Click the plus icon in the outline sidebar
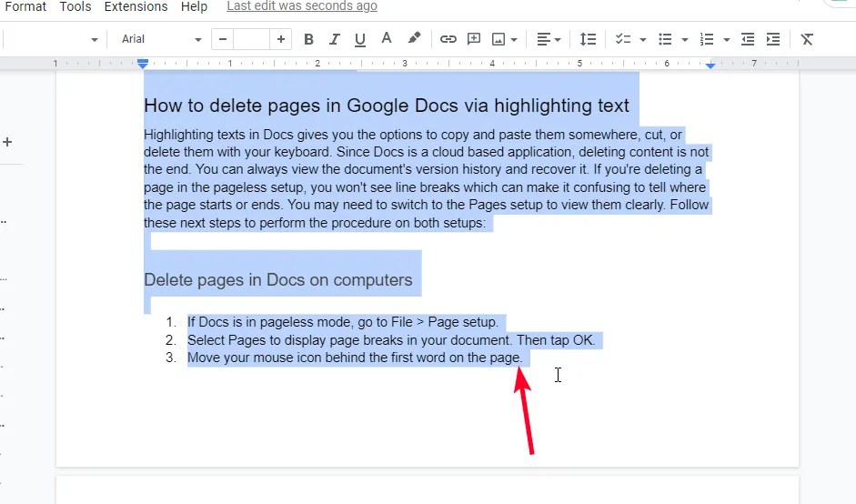The width and height of the screenshot is (856, 504). pyautogui.click(x=7, y=142)
